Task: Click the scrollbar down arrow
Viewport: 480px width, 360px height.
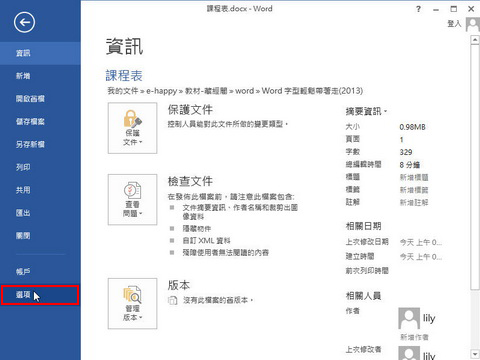Action: [475, 354]
